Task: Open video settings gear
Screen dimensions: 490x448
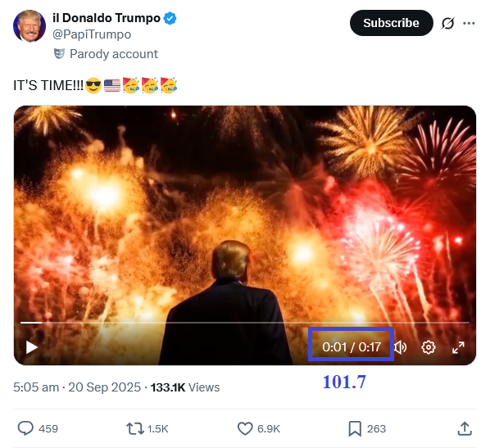Action: [428, 347]
